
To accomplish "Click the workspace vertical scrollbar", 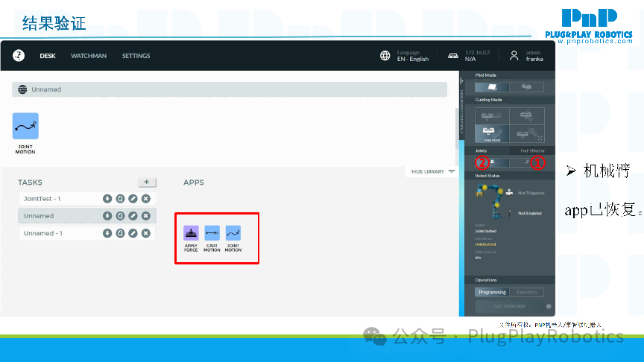I will point(457,128).
